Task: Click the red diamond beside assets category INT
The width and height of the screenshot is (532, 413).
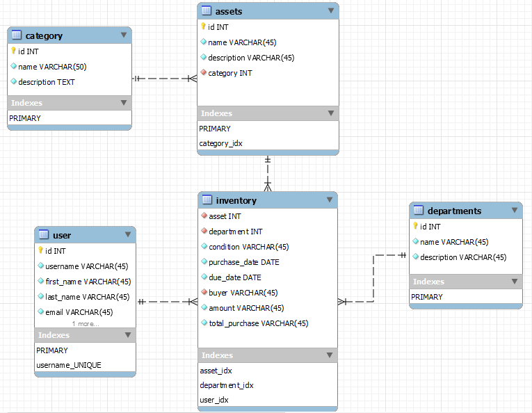Action: click(203, 73)
